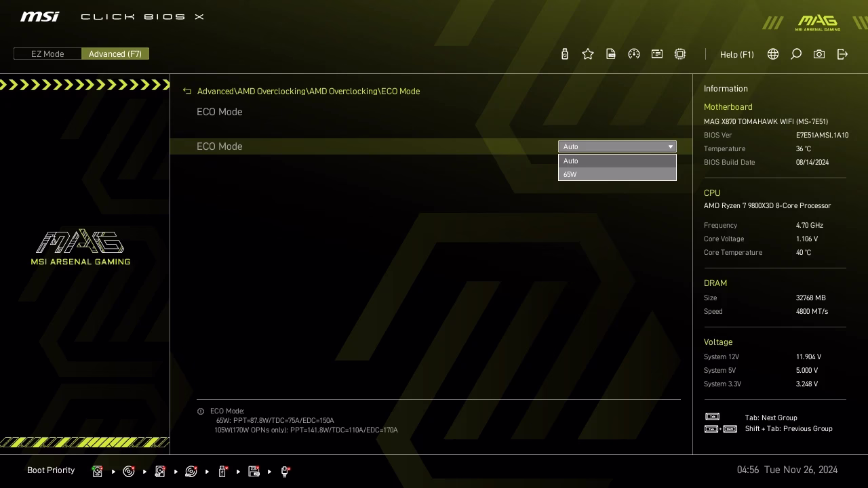Click the Tab: Next Group hint
868x488 pixels.
[771, 418]
